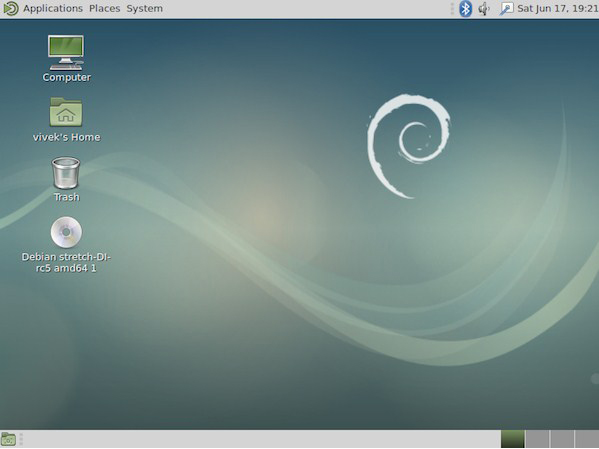The image size is (599, 449).
Task: Click the network connection tray icon
Action: tap(507, 8)
